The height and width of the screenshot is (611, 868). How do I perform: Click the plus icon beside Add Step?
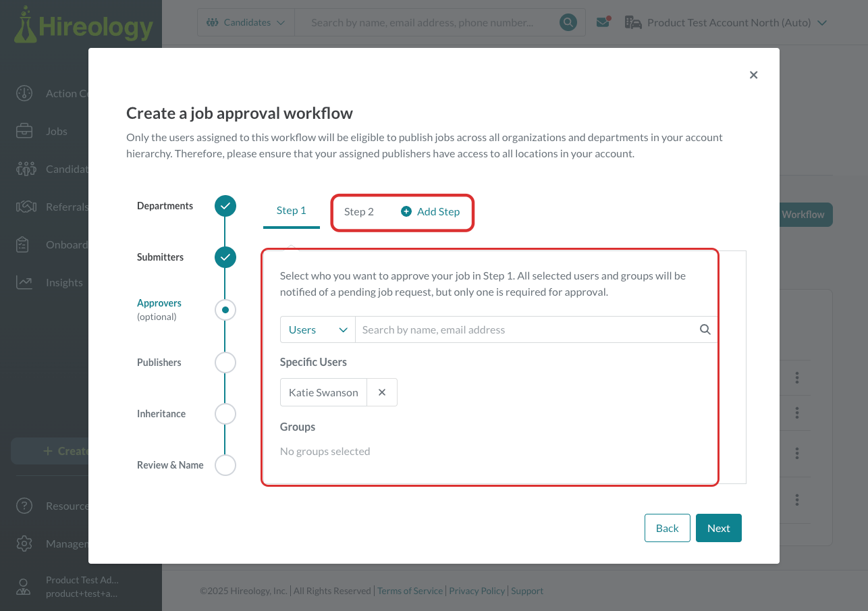(406, 211)
